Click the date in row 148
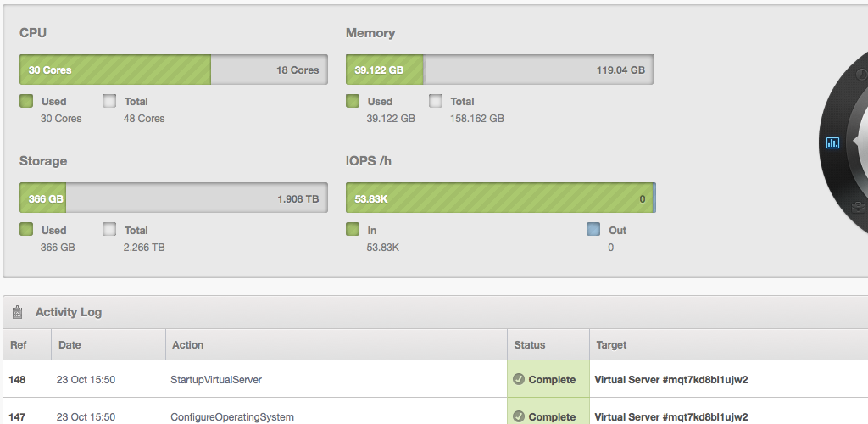The width and height of the screenshot is (868, 424). (86, 380)
